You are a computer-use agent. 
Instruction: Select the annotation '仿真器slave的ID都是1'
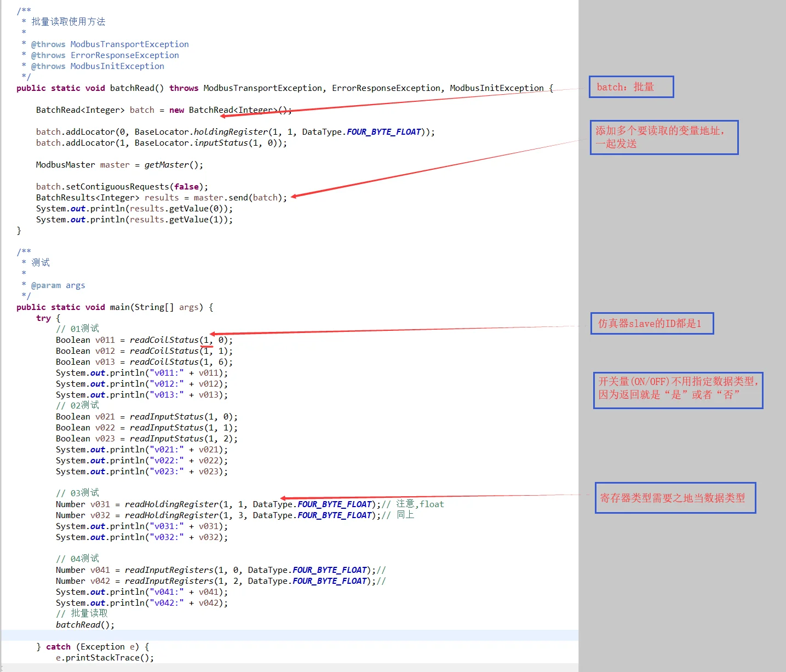point(652,323)
